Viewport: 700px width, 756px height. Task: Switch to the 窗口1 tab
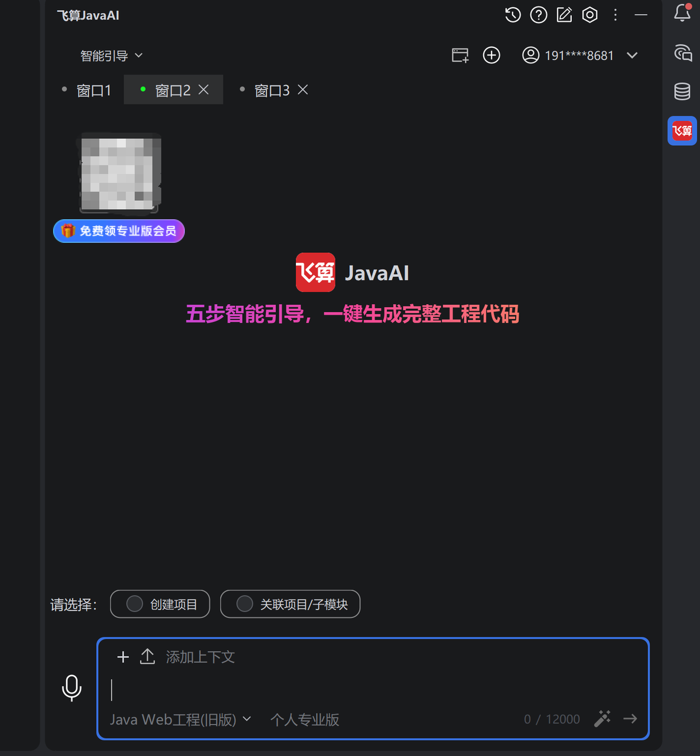[x=87, y=90]
